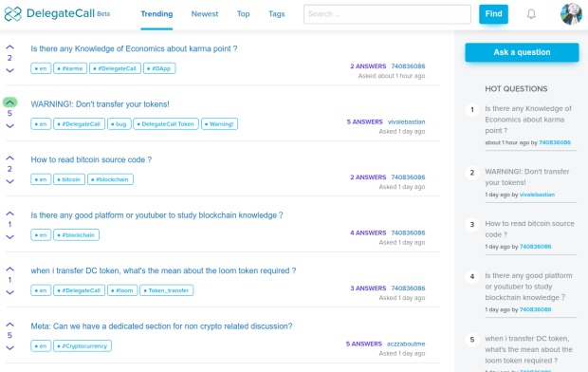Viewport: 588px width, 372px height.
Task: Switch to the Trending tab
Action: 156,14
